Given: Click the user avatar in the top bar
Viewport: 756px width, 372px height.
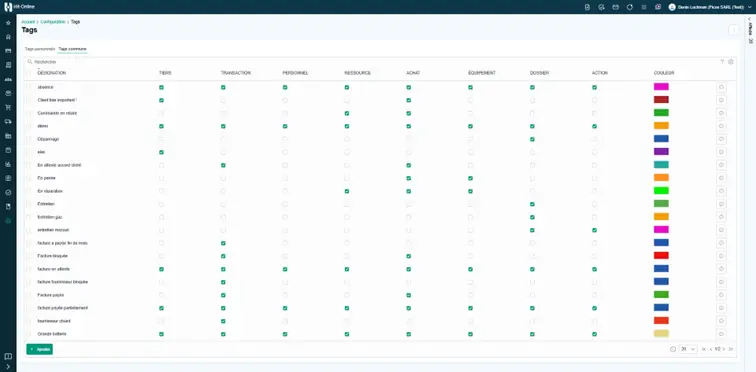Looking at the screenshot, I should 672,7.
